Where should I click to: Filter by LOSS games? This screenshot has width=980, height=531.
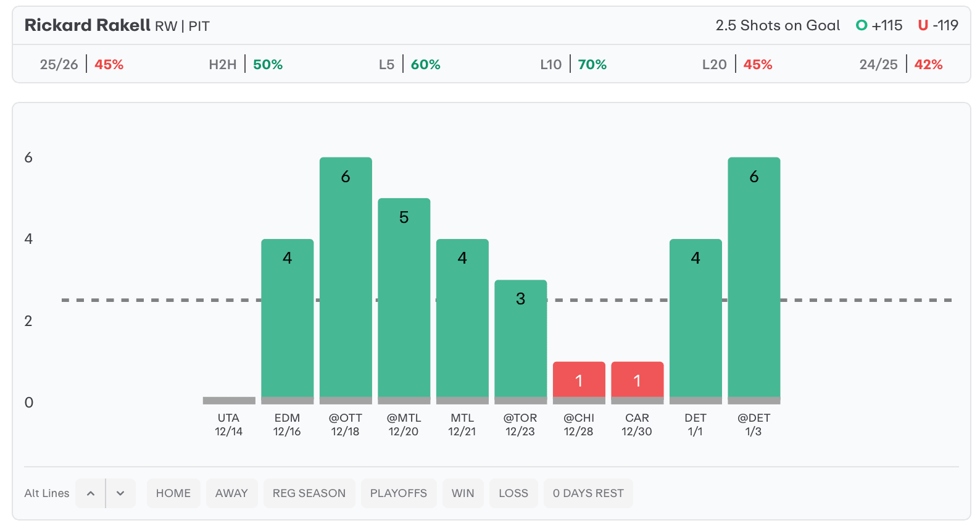coord(513,493)
